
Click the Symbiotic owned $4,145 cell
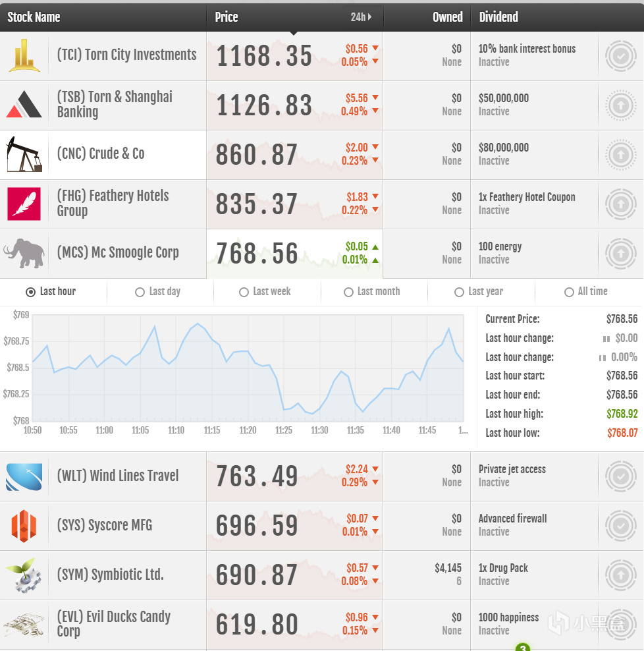(427, 575)
